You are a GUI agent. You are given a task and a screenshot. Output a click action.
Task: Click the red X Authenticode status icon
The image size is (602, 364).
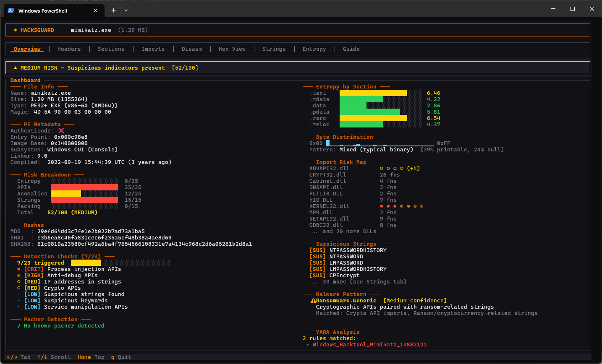click(x=61, y=131)
